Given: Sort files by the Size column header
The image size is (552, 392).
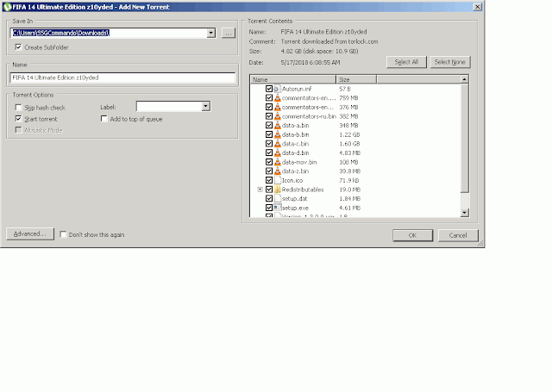Looking at the screenshot, I should pyautogui.click(x=356, y=79).
